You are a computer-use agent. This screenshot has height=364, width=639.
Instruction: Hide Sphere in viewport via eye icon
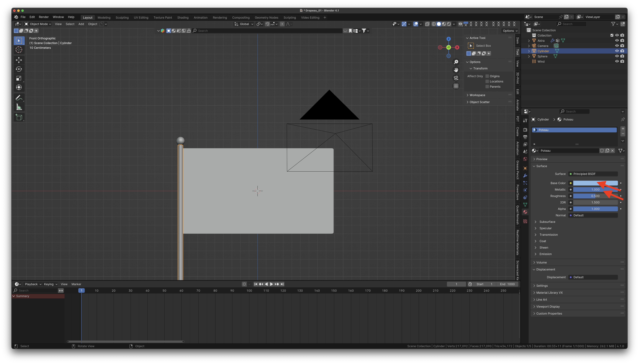pyautogui.click(x=617, y=56)
